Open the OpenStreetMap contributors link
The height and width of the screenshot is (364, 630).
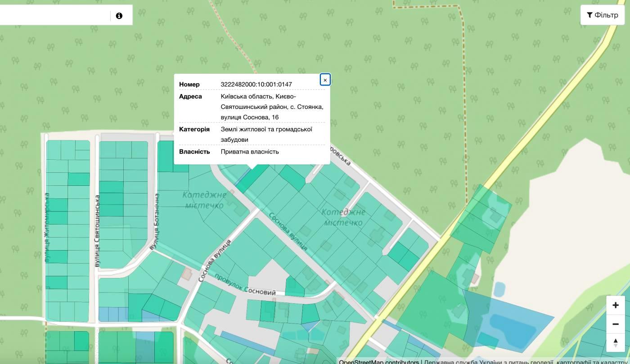click(379, 362)
